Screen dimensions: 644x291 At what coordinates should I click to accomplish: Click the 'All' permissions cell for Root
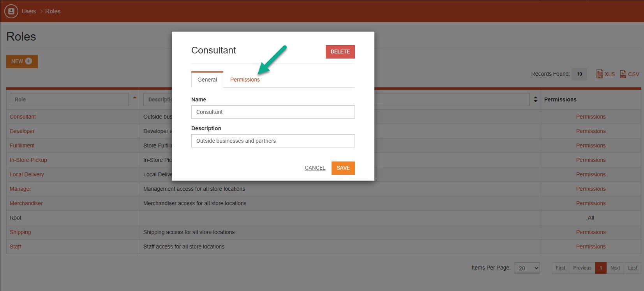coord(591,218)
